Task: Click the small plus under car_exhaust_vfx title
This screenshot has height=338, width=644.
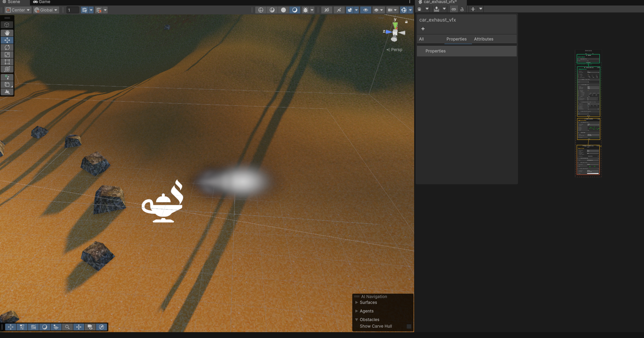Action: [423, 29]
